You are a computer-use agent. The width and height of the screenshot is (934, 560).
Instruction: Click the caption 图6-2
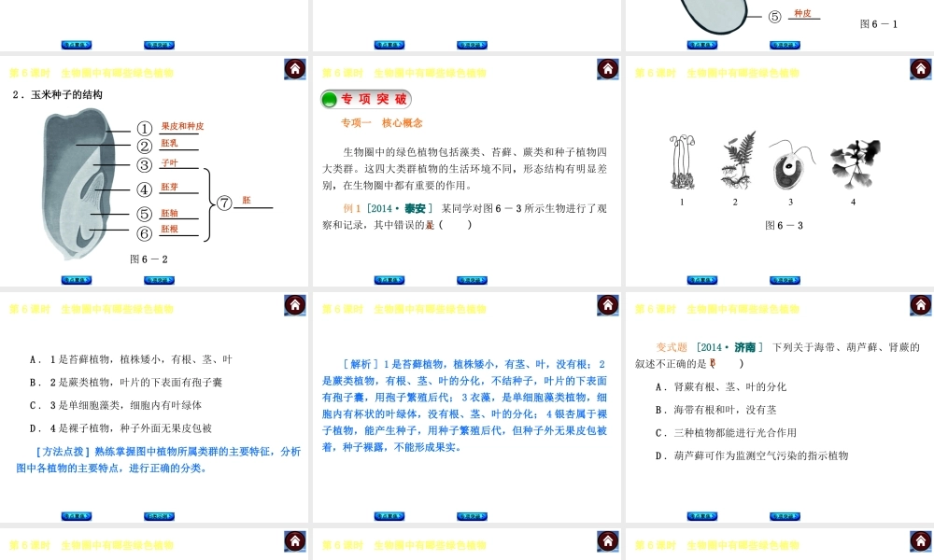[149, 259]
